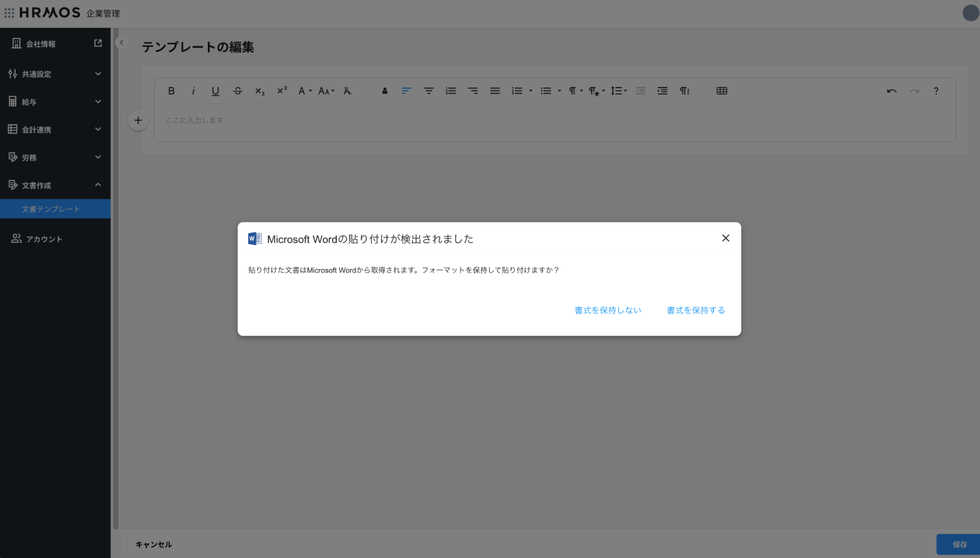
Task: Click the clear formatting icon
Action: (x=347, y=91)
